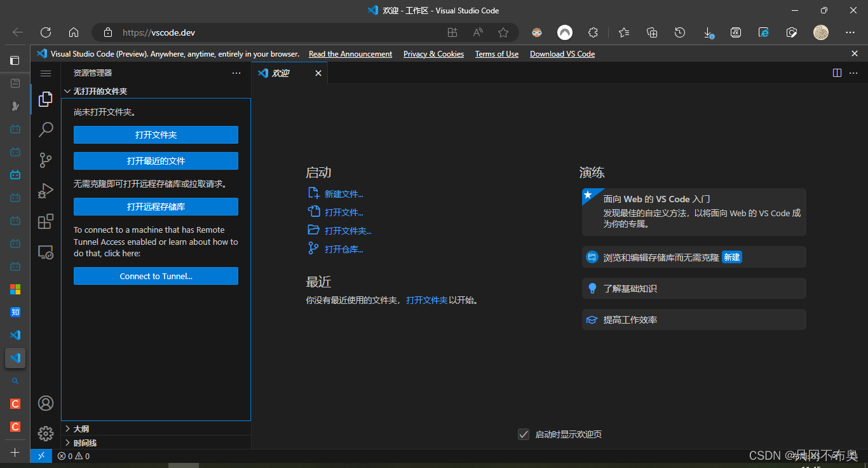
Task: Open 浏览和编辑存储库而无需克隆 walkthrough
Action: point(694,257)
